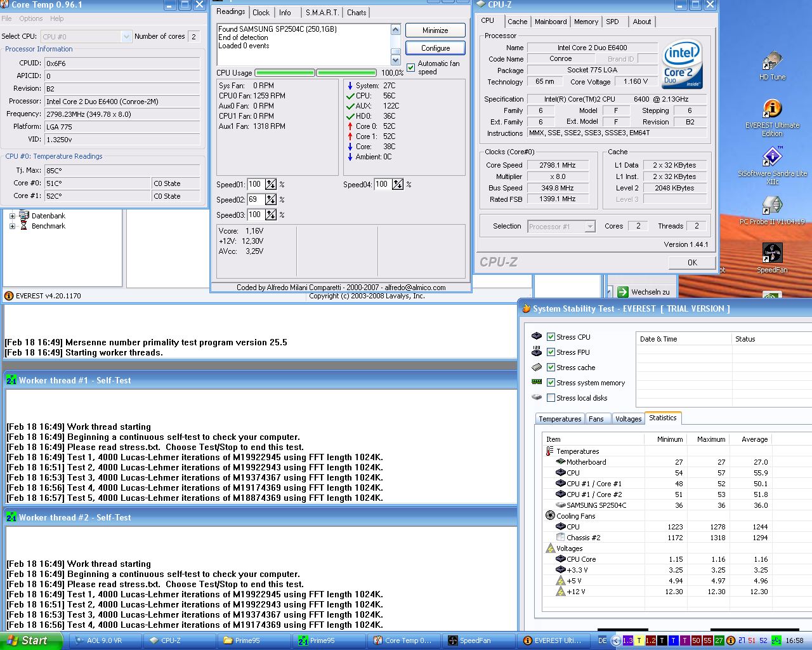812x650 pixels.
Task: Switch to the Mainboard tab in CPU-Z
Action: (551, 22)
